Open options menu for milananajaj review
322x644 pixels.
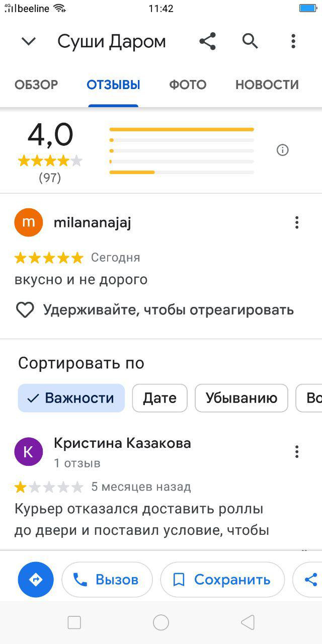[297, 222]
